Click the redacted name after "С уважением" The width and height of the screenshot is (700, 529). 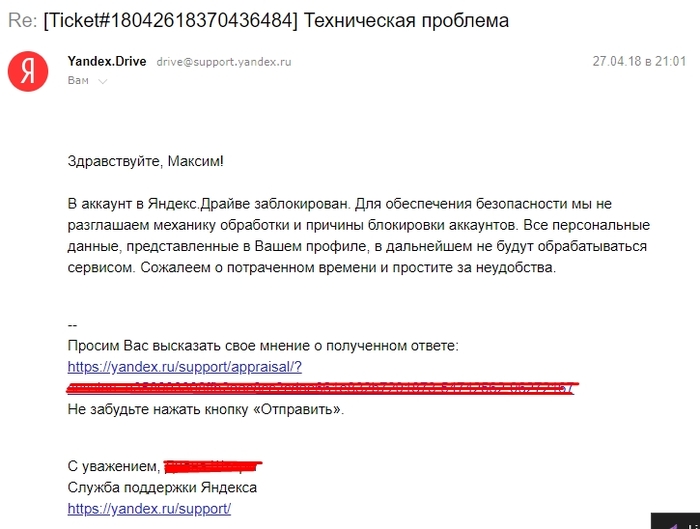(x=211, y=466)
